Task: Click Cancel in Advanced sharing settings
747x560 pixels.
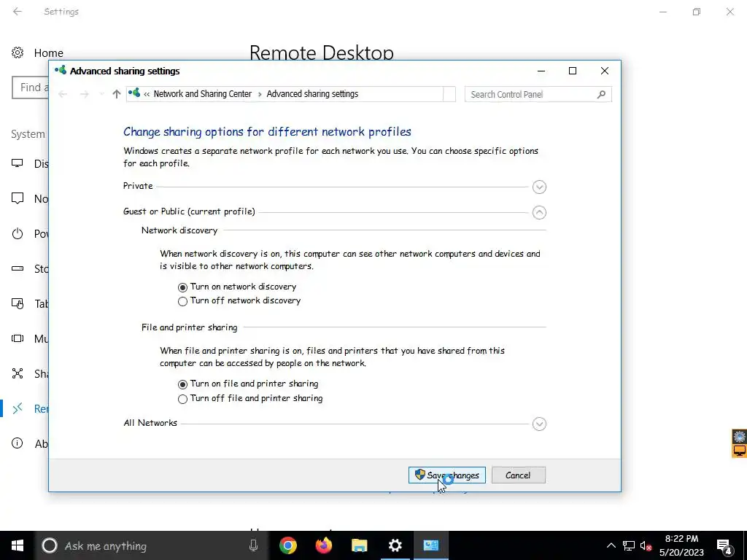Action: point(519,475)
